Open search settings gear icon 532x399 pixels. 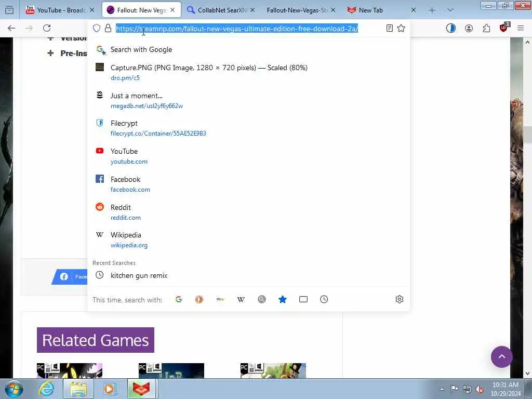click(400, 299)
